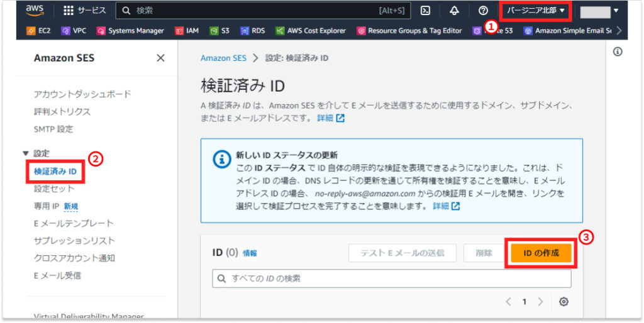Image resolution: width=644 pixels, height=323 pixels.
Task: Open the Amazon Simple Email Service bookmark
Action: [568, 31]
